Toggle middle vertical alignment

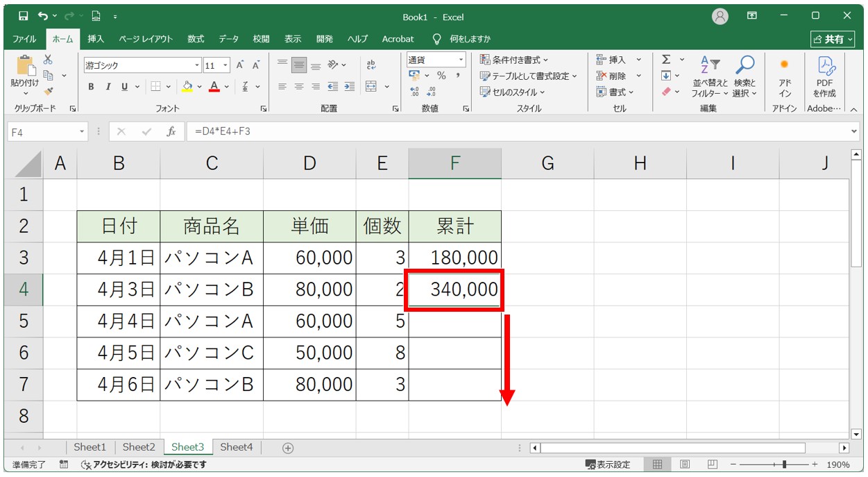tap(299, 65)
